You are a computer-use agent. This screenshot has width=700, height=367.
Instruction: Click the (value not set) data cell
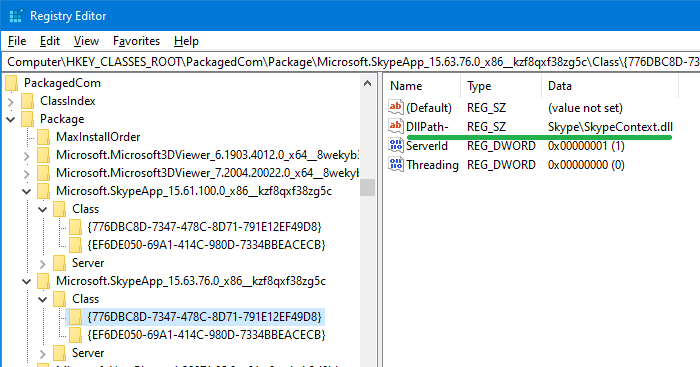click(585, 108)
